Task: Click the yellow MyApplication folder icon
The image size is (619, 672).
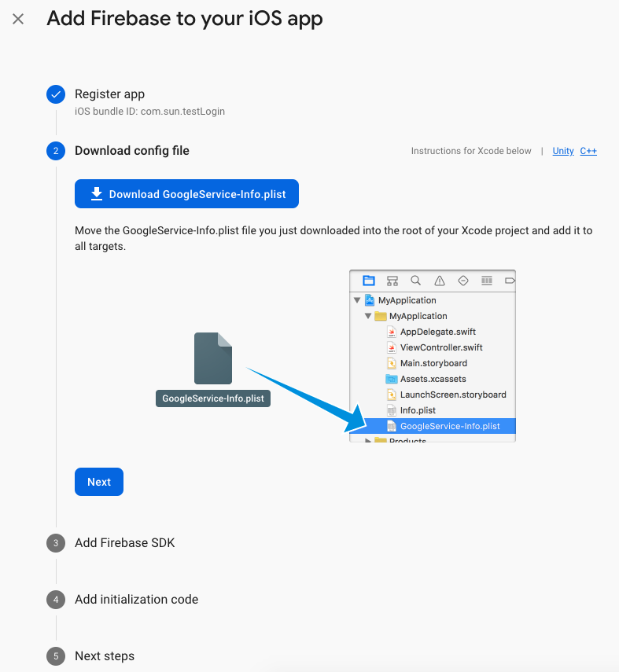Action: click(381, 316)
